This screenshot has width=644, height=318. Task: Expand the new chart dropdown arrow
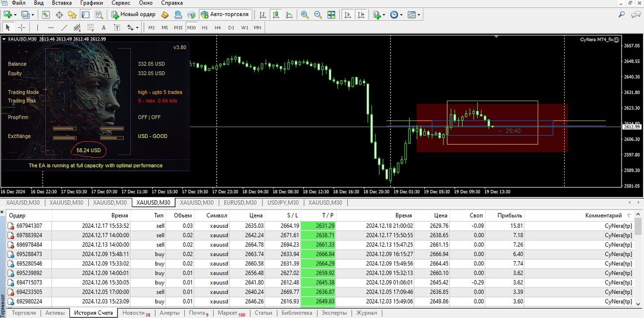(16, 14)
